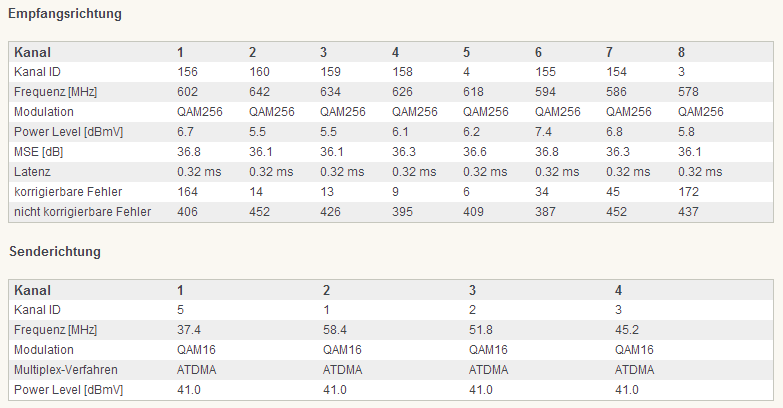Click upstream frequency 45.2
This screenshot has width=783, height=408.
tap(627, 330)
